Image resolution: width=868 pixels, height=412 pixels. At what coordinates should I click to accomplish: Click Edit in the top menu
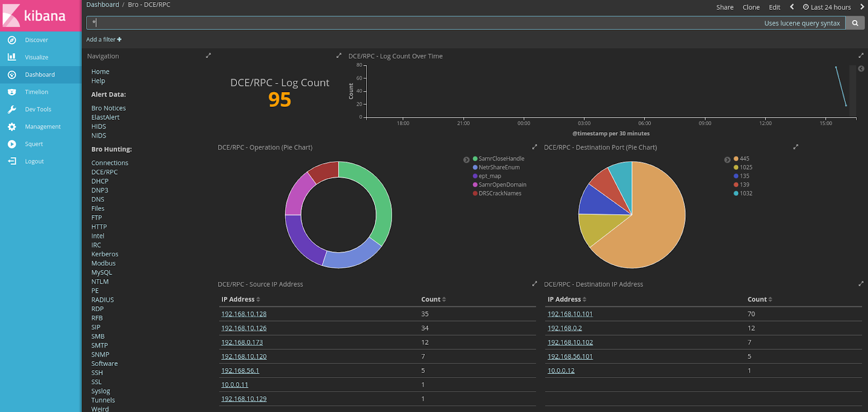pos(775,7)
